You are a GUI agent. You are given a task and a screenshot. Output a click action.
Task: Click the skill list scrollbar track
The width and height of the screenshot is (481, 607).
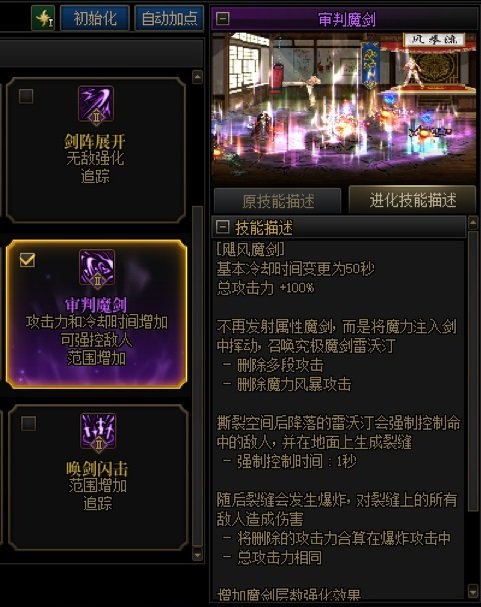click(x=197, y=376)
